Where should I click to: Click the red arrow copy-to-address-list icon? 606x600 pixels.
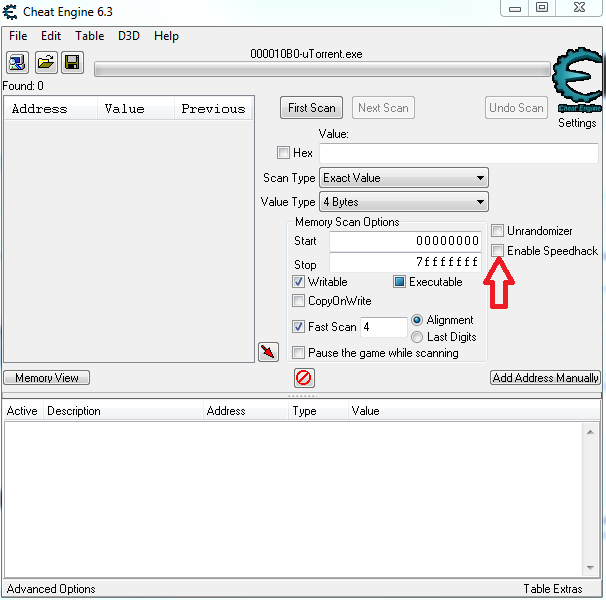click(x=268, y=352)
